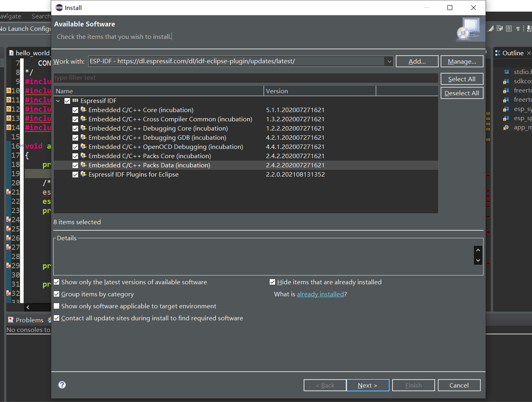Uncheck Embedded C/C++ Packs Data checkbox
532x402 pixels.
[75, 165]
